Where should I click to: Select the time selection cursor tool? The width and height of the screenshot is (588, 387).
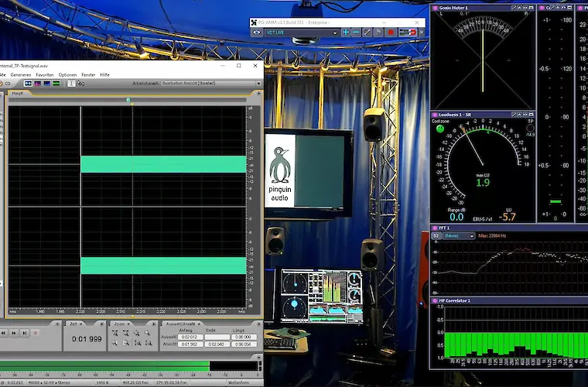pos(71,83)
